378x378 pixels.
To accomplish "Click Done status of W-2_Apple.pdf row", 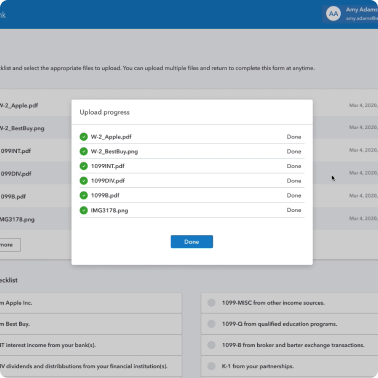I will point(294,137).
